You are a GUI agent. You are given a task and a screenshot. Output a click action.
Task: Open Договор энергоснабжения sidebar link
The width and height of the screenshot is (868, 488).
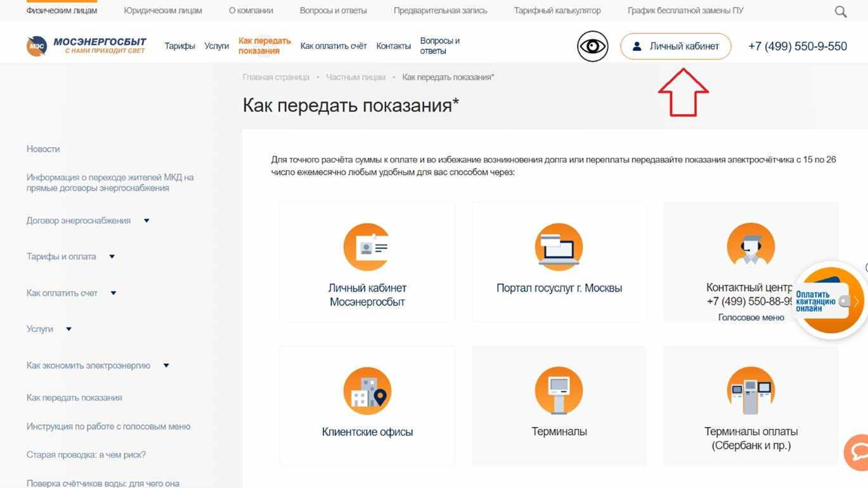pyautogui.click(x=79, y=221)
